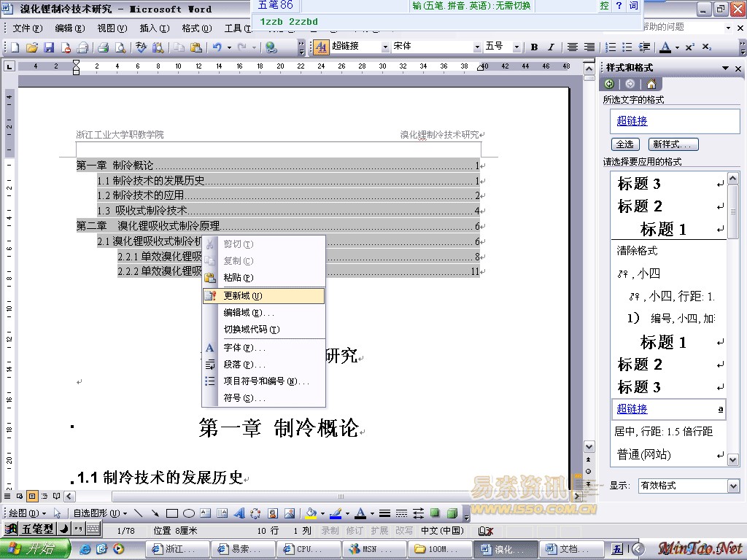Image resolution: width=747 pixels, height=560 pixels.
Task: Toggle Bold formatting
Action: pos(534,47)
